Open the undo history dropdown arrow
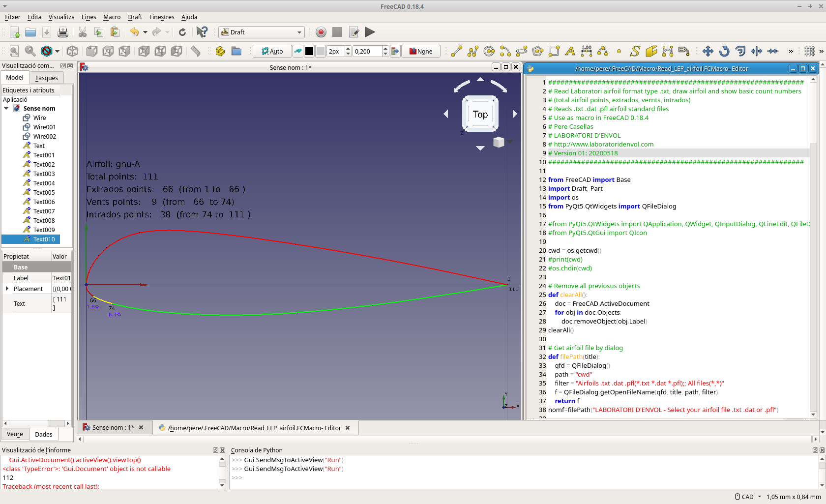This screenshot has height=504, width=826. [x=145, y=32]
